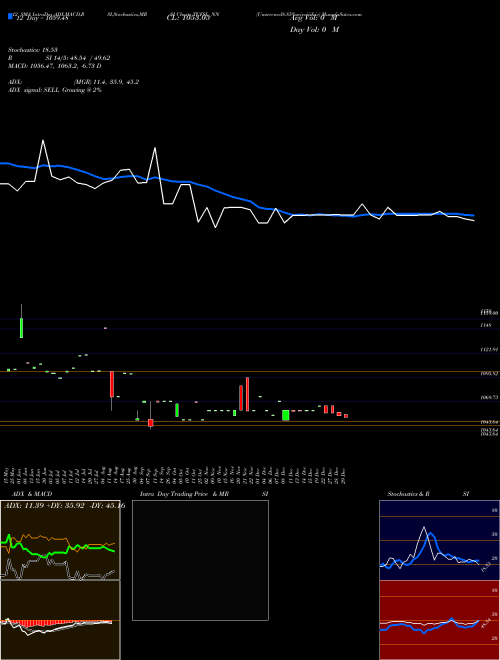The image size is (500, 660).
Task: Click the 'Stochastics & R SI' panel title
Action: (428, 494)
